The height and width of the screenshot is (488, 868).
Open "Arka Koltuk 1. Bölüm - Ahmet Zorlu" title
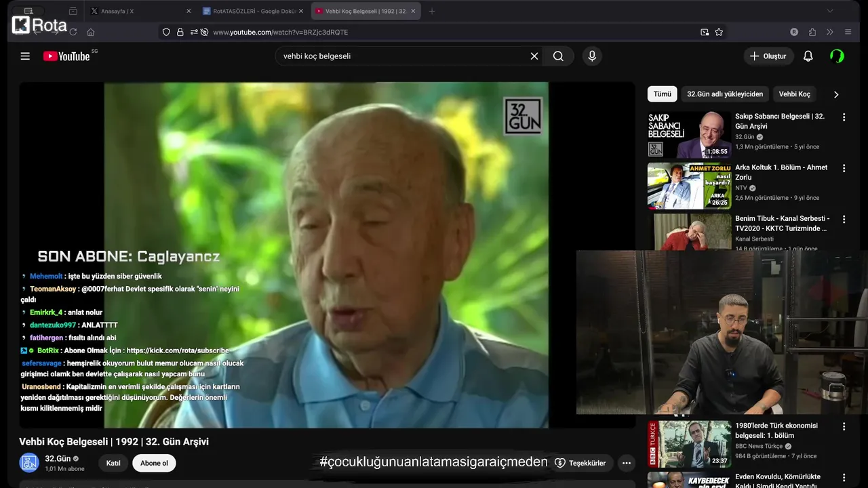781,172
